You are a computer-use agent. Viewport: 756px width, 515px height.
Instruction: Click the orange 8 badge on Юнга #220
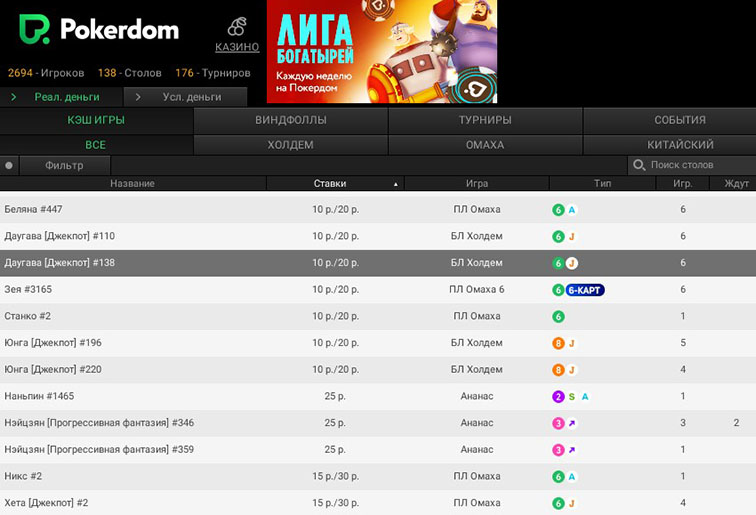[558, 370]
